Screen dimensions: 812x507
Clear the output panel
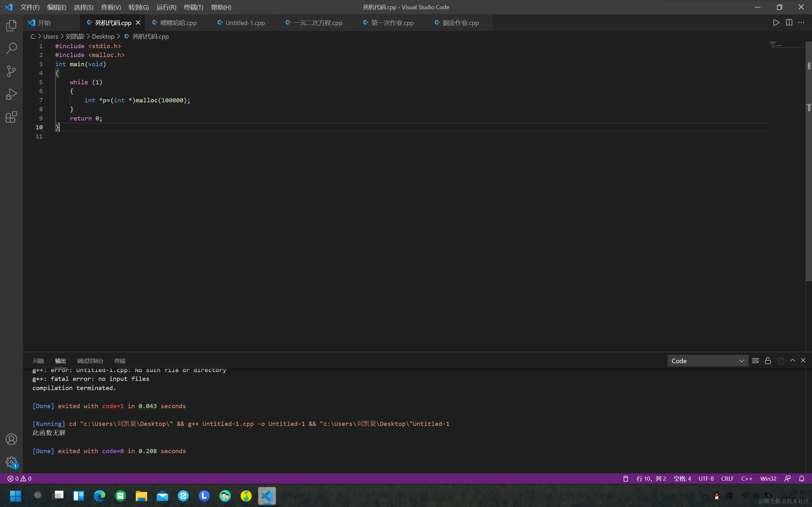coord(755,361)
